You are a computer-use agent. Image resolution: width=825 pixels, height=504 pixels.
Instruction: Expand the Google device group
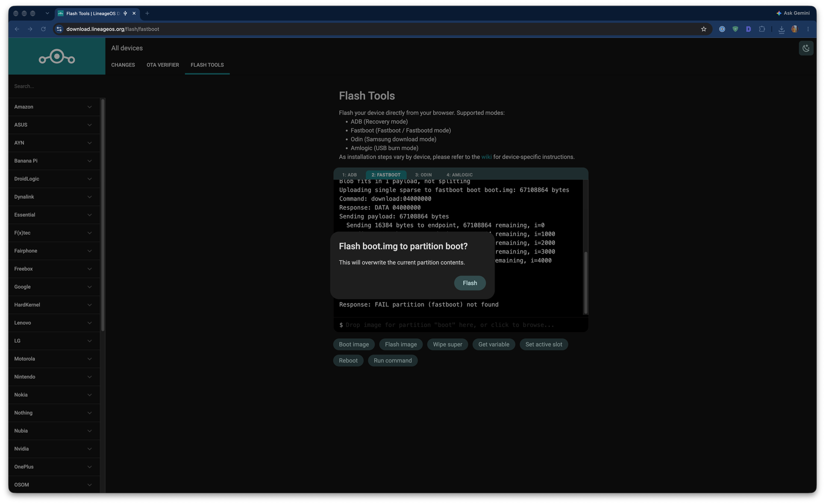click(54, 287)
